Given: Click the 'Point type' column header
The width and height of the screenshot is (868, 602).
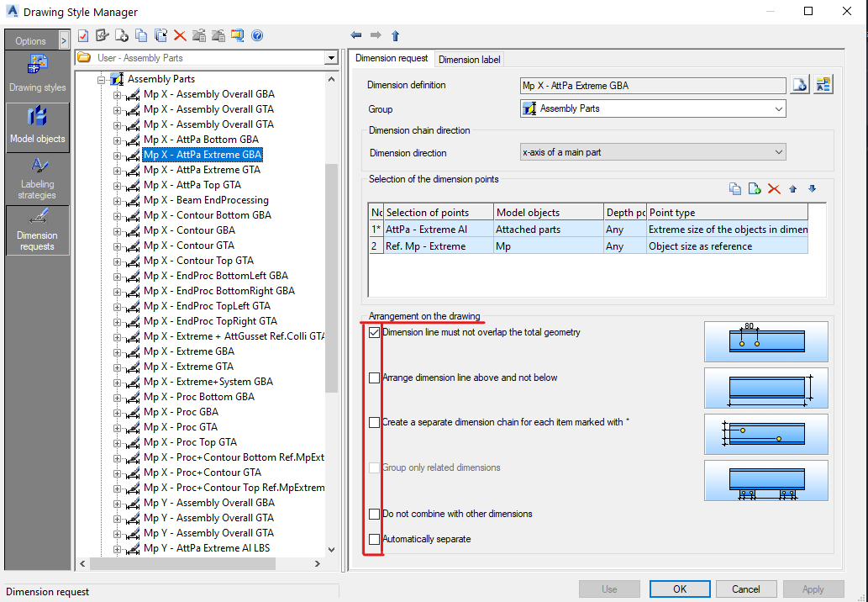Looking at the screenshot, I should (727, 212).
